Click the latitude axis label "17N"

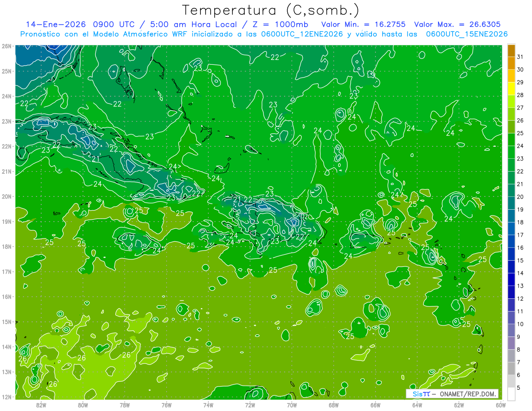point(7,272)
